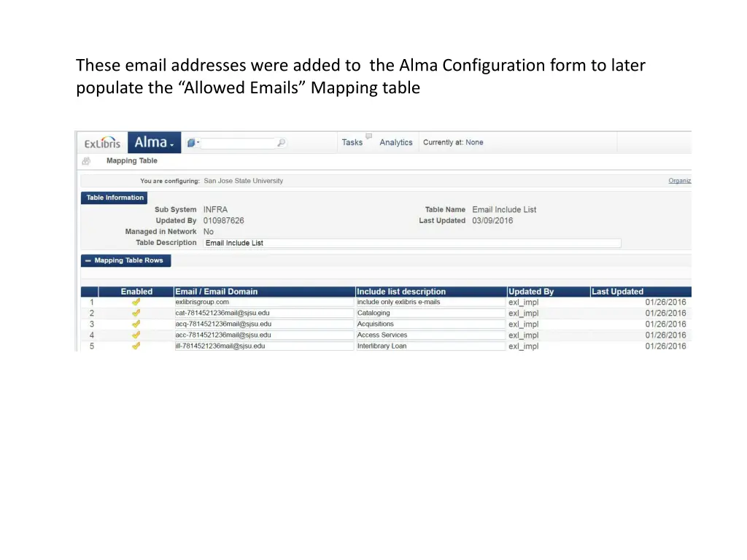The width and height of the screenshot is (747, 560).
Task: Click the icon beside Mapping Table title
Action: coord(86,161)
